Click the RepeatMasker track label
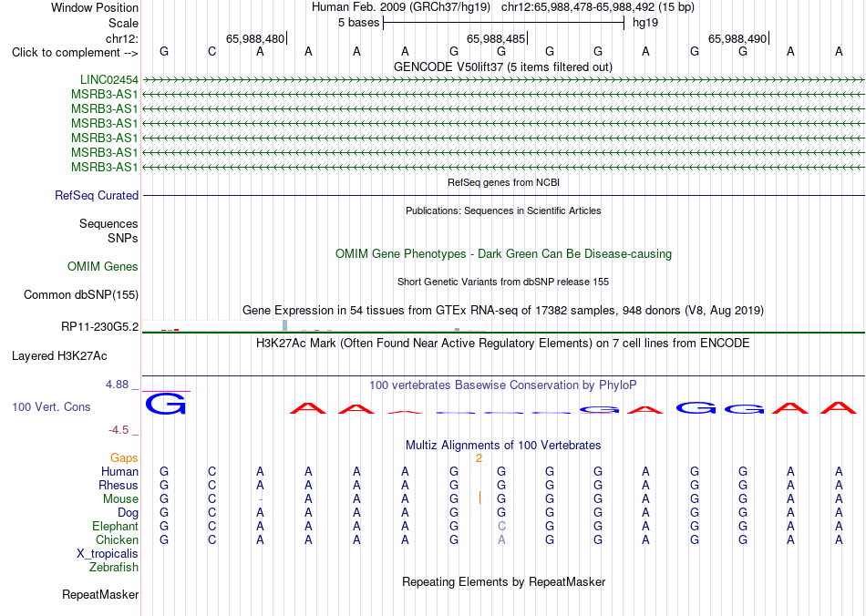 pyautogui.click(x=100, y=595)
